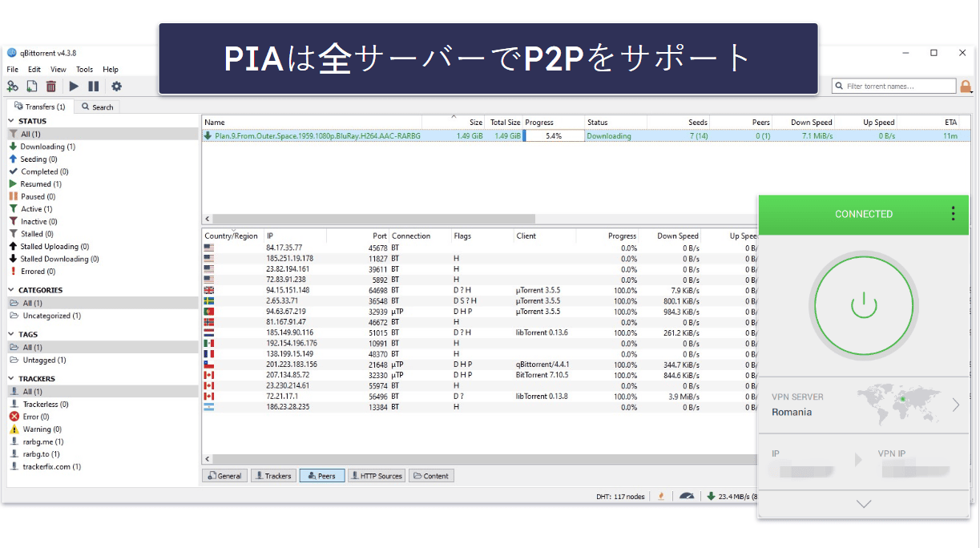Click the DHT: 117 nodes status text
Image resolution: width=980 pixels, height=548 pixels.
coord(620,497)
